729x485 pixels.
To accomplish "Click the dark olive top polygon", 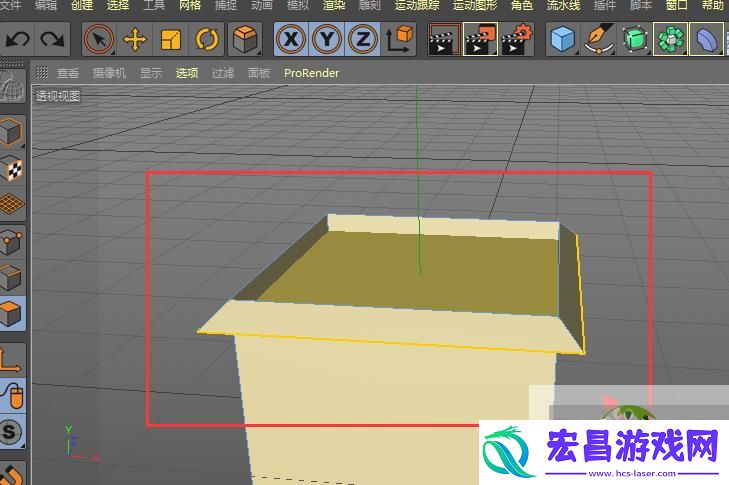I will (409, 274).
